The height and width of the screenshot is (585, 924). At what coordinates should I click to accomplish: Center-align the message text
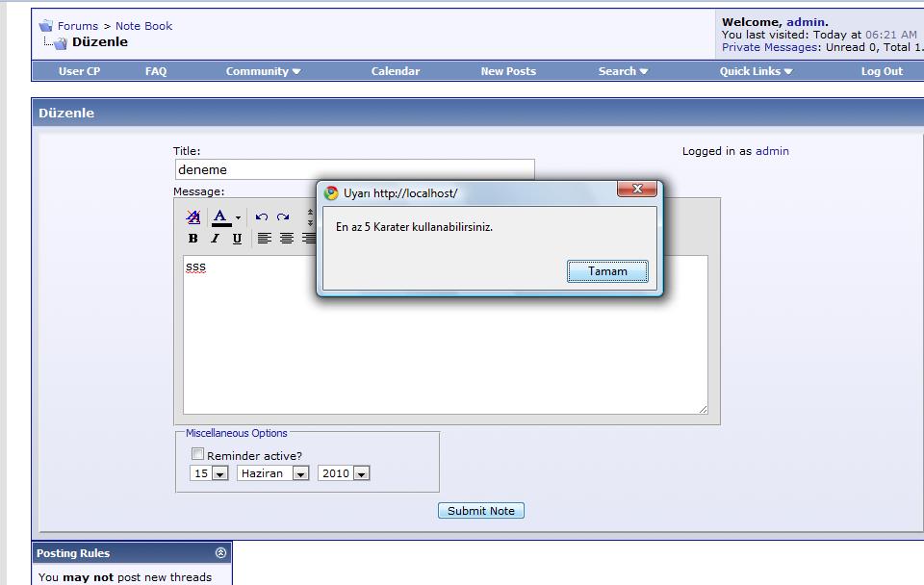tap(287, 239)
